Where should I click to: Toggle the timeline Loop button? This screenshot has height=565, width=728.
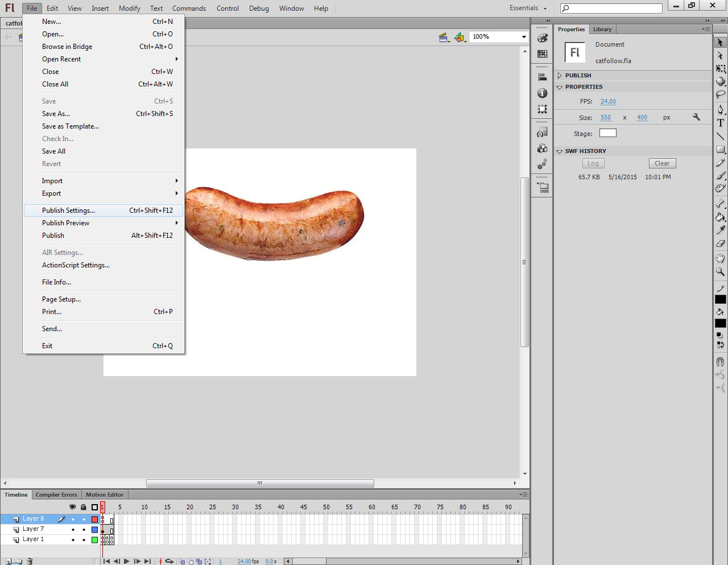pos(169,561)
